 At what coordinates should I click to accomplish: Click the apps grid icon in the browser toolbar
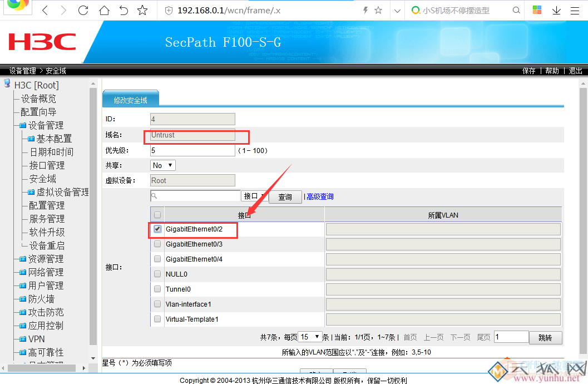click(536, 10)
